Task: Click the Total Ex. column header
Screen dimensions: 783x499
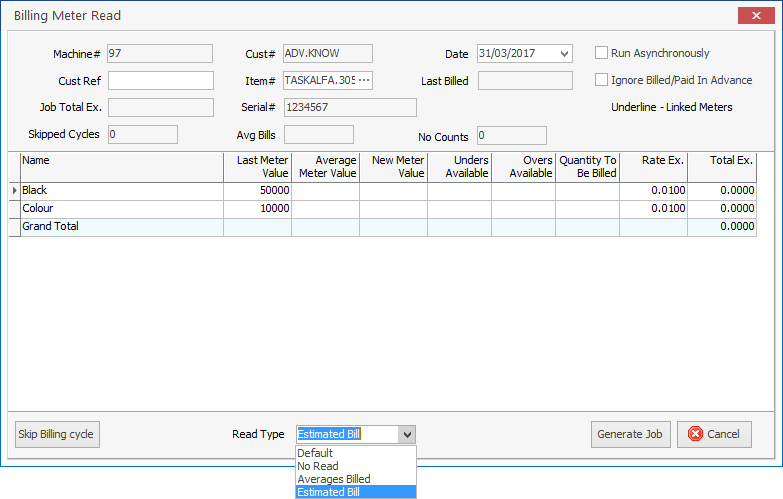Action: (x=721, y=166)
